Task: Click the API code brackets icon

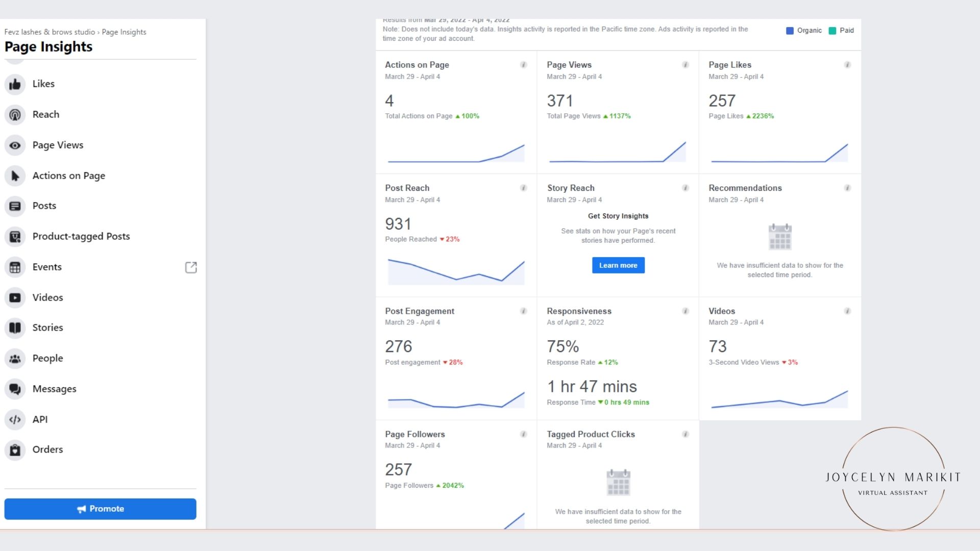Action: pyautogui.click(x=15, y=419)
